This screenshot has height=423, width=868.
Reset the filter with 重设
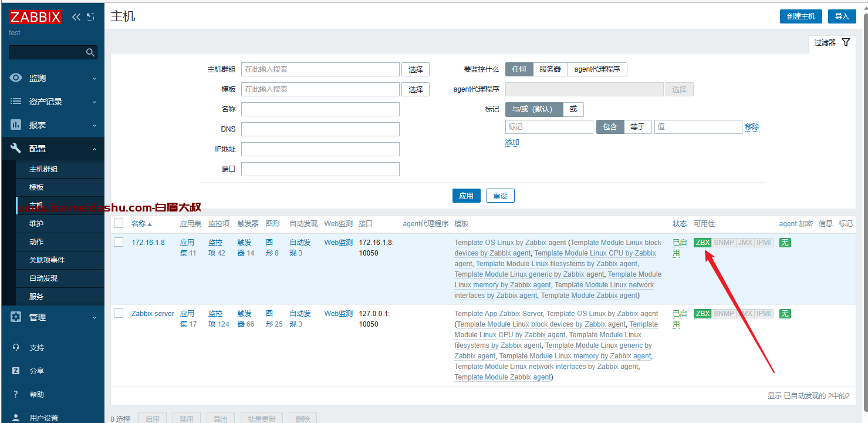501,196
